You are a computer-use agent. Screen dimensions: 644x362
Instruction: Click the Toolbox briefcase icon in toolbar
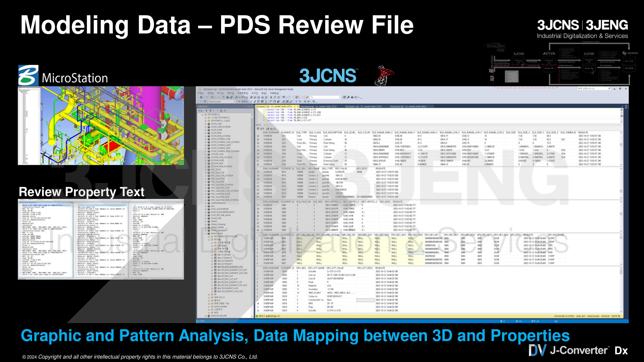click(352, 97)
